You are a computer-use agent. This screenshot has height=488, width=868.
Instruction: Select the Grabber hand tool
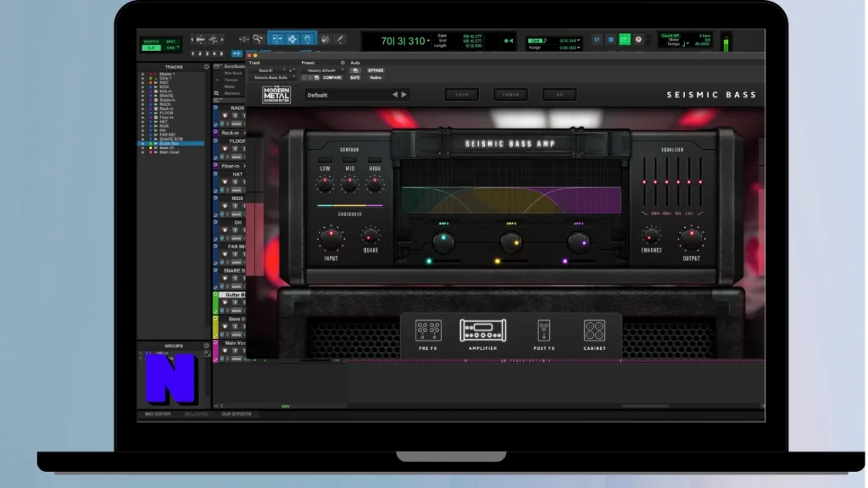tap(308, 39)
